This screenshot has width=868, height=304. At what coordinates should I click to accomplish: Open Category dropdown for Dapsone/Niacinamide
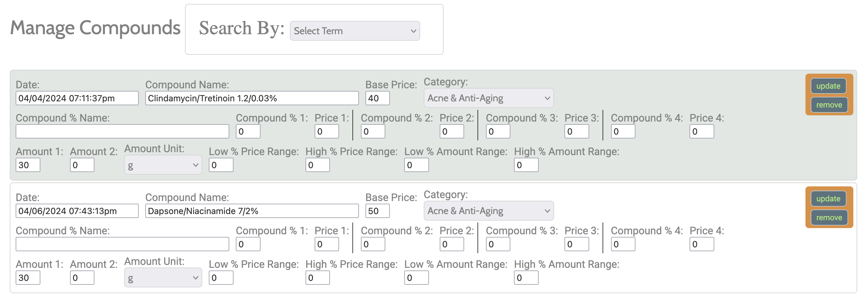[x=488, y=210]
